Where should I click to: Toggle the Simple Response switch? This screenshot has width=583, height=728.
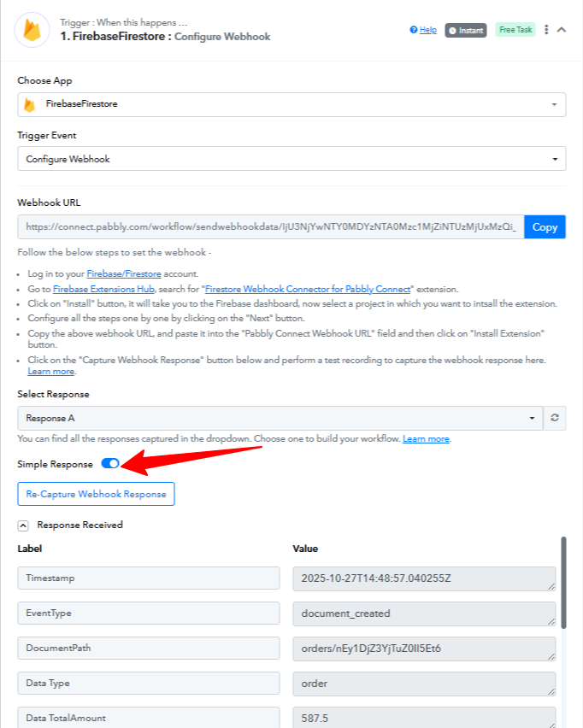tap(110, 463)
